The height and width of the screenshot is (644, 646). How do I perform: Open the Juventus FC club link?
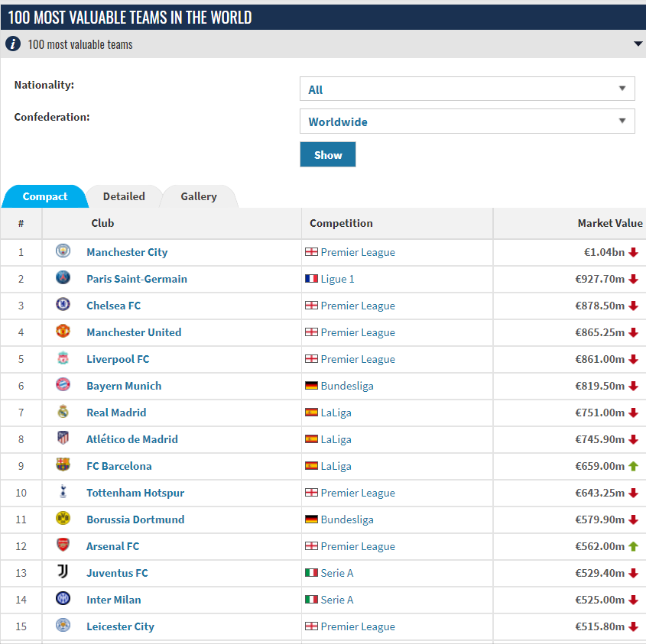[117, 573]
